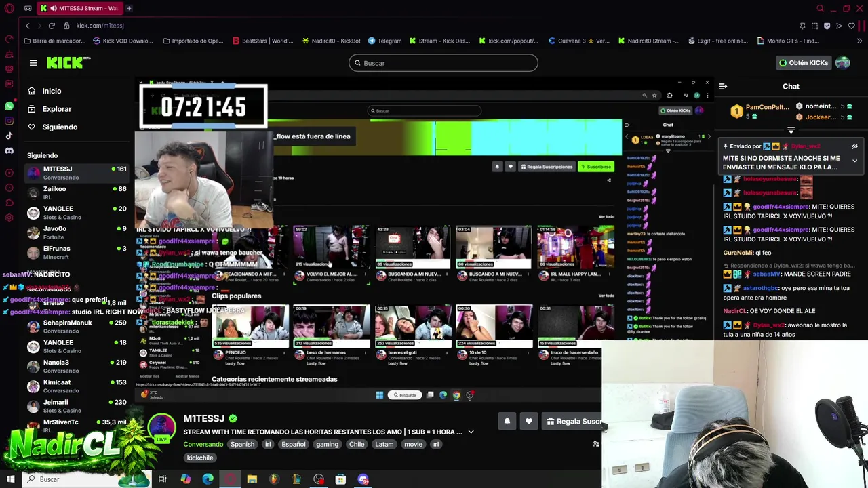Launch Microsoft Edge from the taskbar
Image resolution: width=868 pixels, height=488 pixels.
[208, 479]
